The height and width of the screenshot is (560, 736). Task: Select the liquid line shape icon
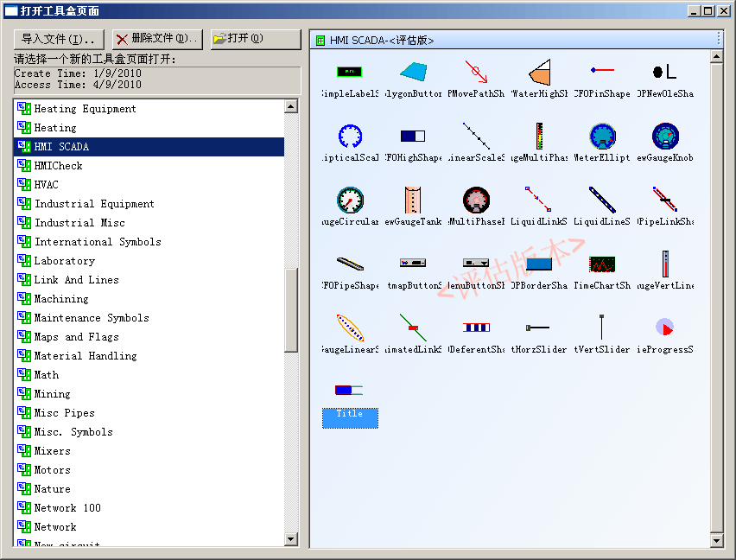[x=601, y=200]
